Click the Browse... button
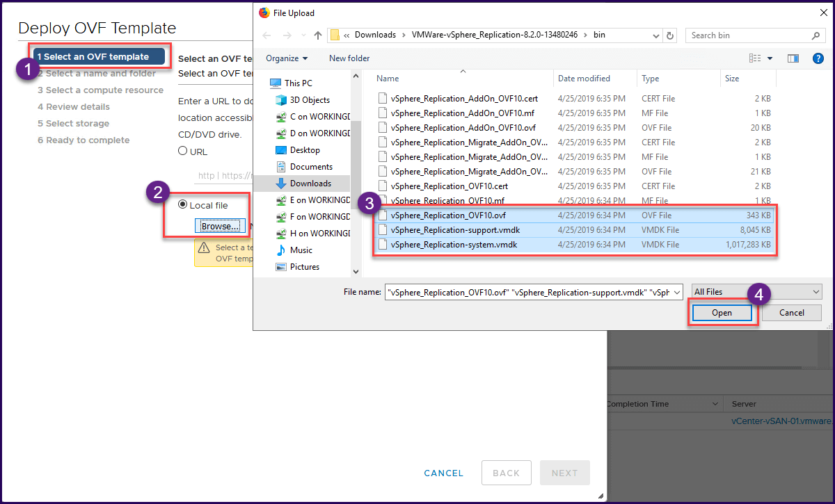The image size is (835, 504). coord(220,226)
